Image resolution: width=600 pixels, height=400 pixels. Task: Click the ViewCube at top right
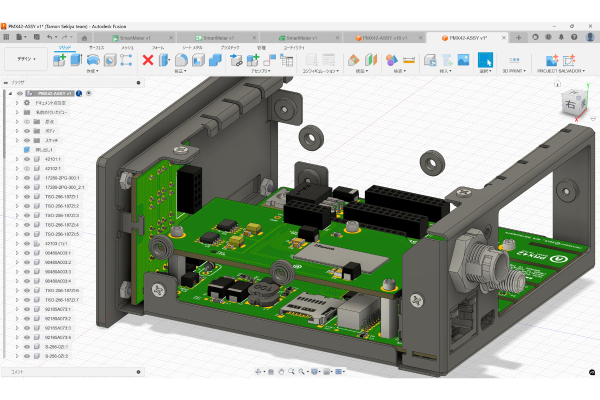coord(570,104)
